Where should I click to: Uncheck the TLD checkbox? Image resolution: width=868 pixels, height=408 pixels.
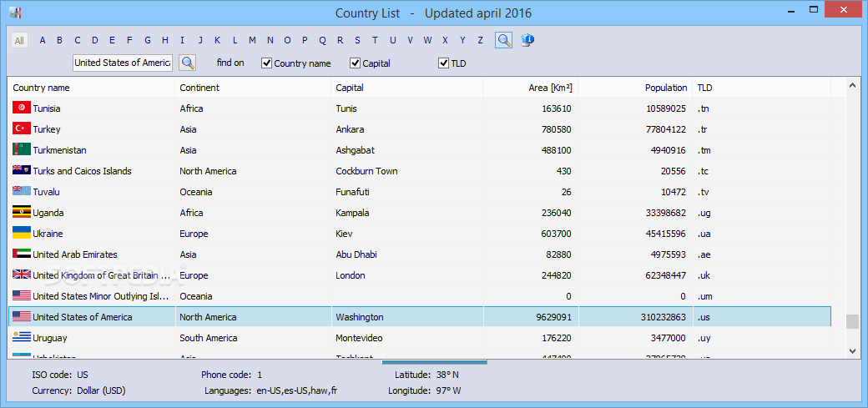click(x=443, y=63)
